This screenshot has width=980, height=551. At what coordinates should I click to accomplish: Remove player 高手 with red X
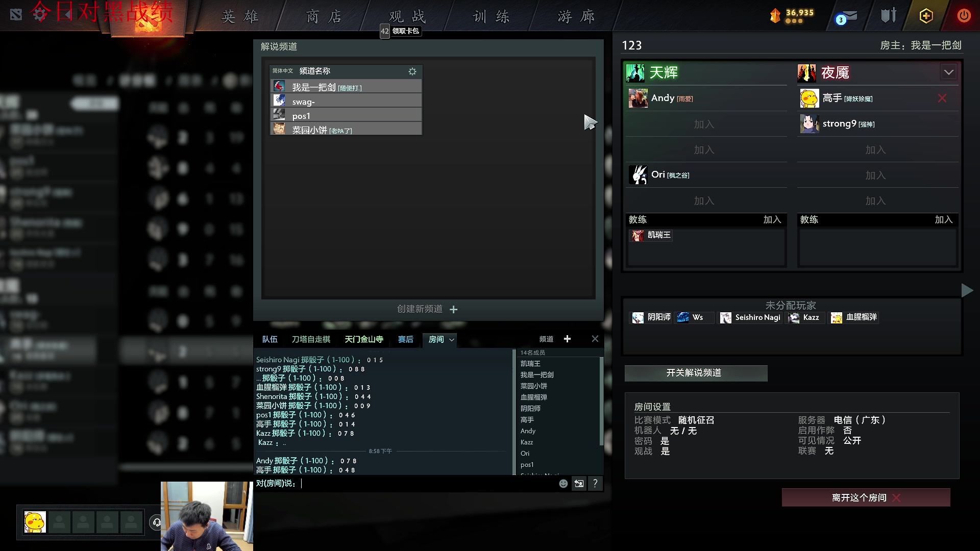tap(942, 98)
